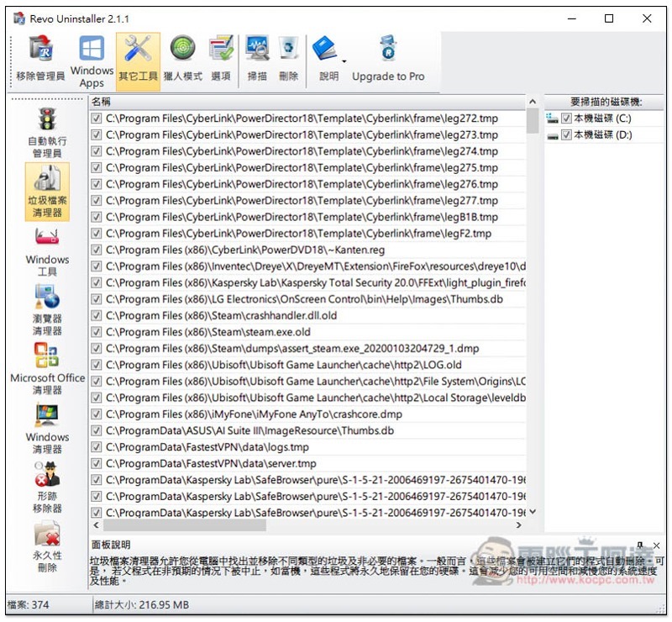
Task: Select the 其它工具 toolbar button
Action: tap(138, 61)
